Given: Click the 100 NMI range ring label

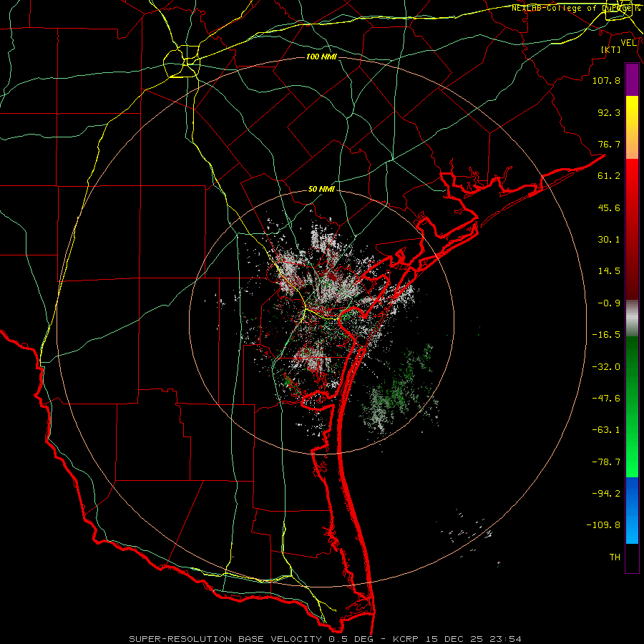Looking at the screenshot, I should click(x=321, y=57).
